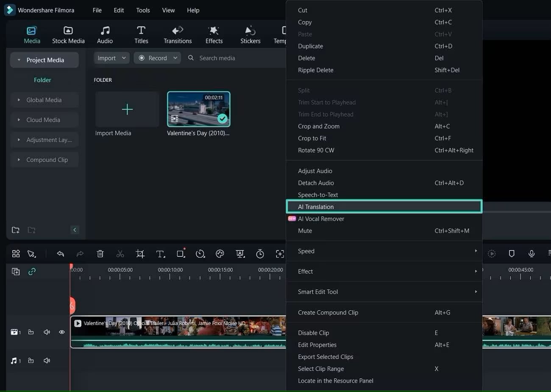Collapse the media sidebar panel
551x392 pixels.
point(75,230)
